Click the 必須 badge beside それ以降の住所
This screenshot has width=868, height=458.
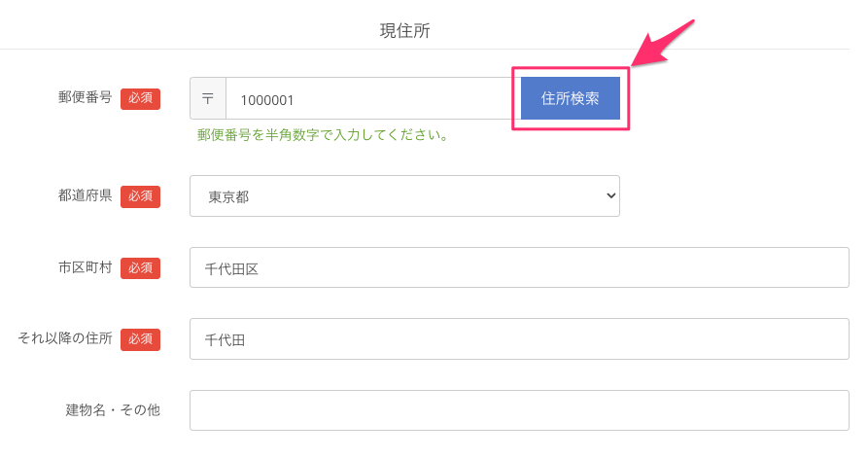(140, 339)
